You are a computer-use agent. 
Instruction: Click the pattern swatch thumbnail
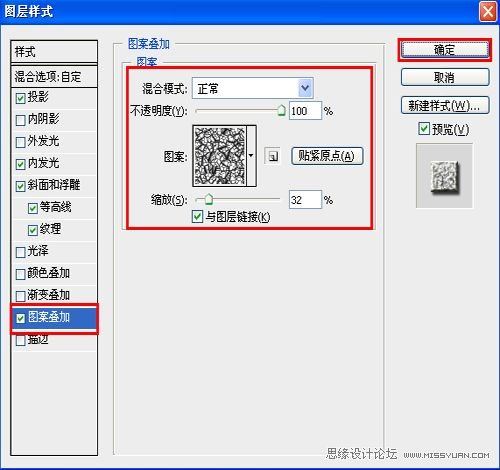(x=220, y=156)
